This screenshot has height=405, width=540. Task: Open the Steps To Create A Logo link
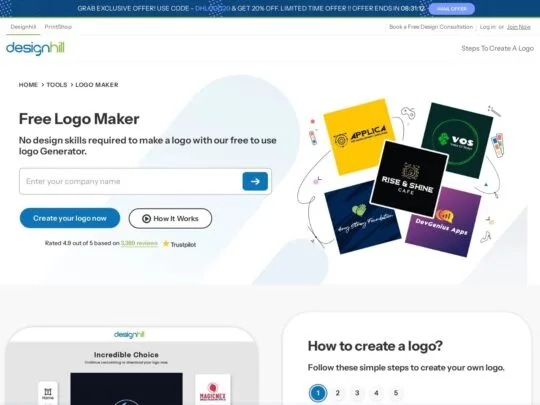point(498,49)
